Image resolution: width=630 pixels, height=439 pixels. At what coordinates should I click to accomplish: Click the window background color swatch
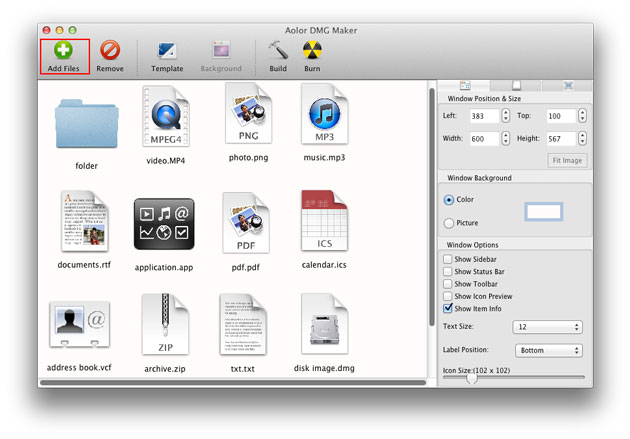click(544, 211)
